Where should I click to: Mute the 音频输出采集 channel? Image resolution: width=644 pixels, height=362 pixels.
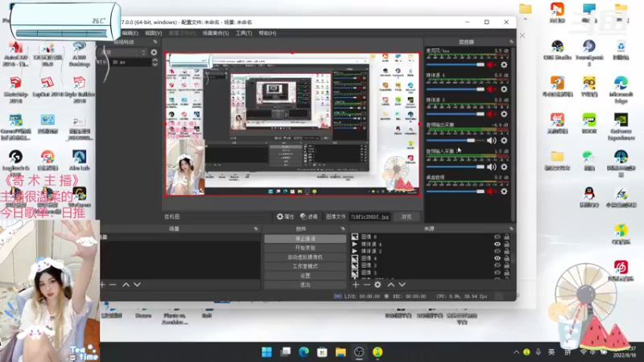tap(491, 140)
